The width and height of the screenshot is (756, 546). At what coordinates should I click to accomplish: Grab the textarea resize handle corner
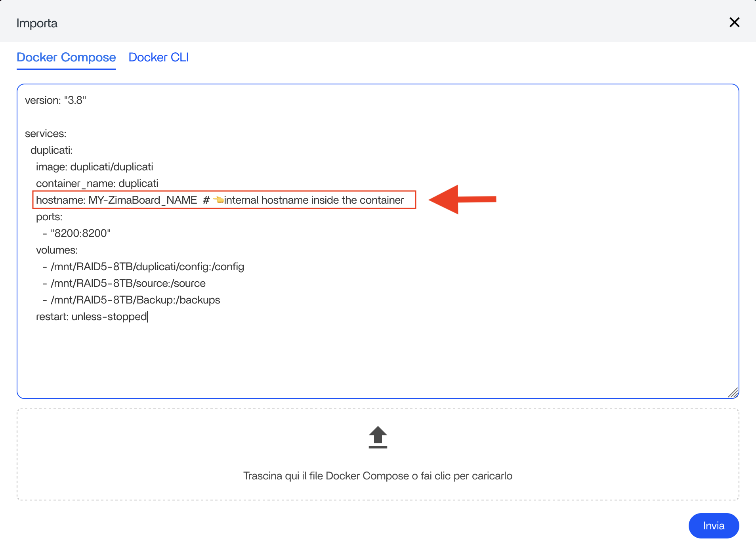pyautogui.click(x=733, y=393)
